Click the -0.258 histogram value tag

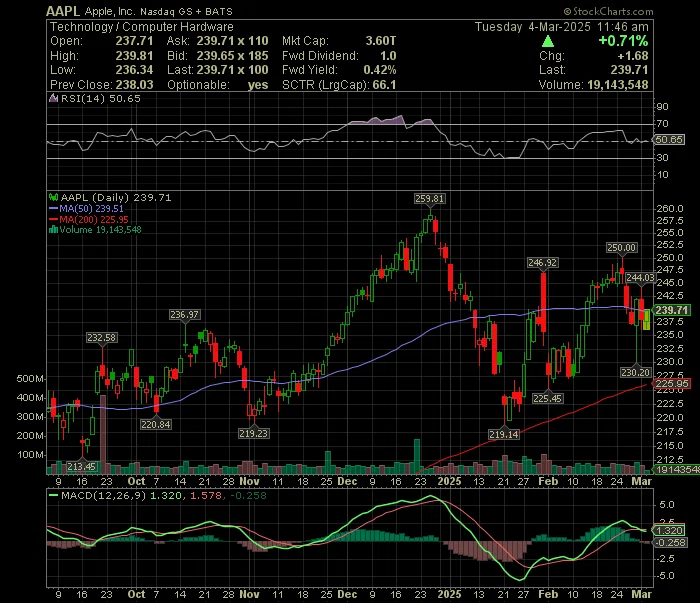pyautogui.click(x=670, y=543)
